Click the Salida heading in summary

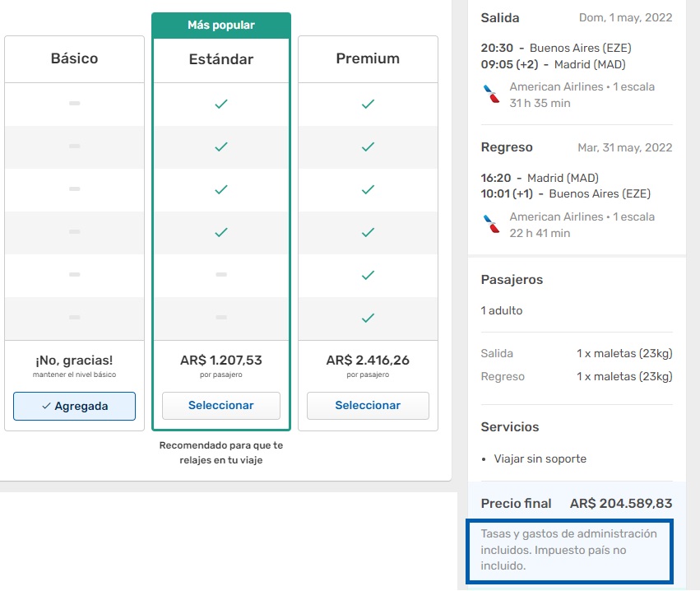(500, 18)
